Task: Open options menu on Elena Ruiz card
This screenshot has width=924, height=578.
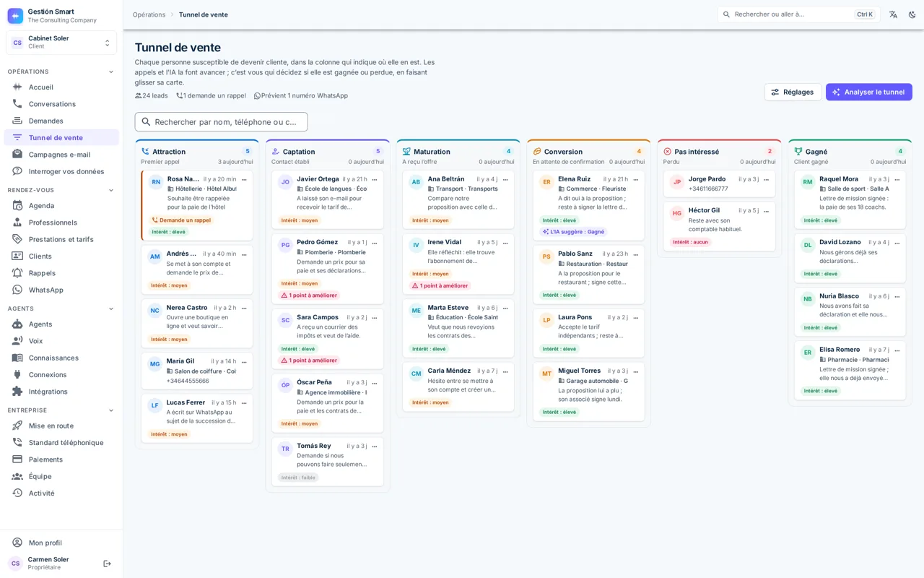Action: pyautogui.click(x=635, y=180)
